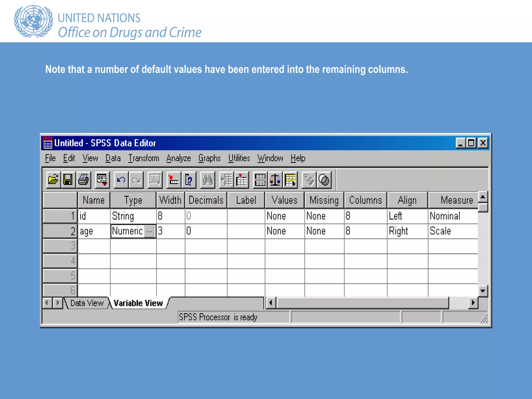This screenshot has width=532, height=399.
Task: Open the View menu
Action: tap(90, 158)
